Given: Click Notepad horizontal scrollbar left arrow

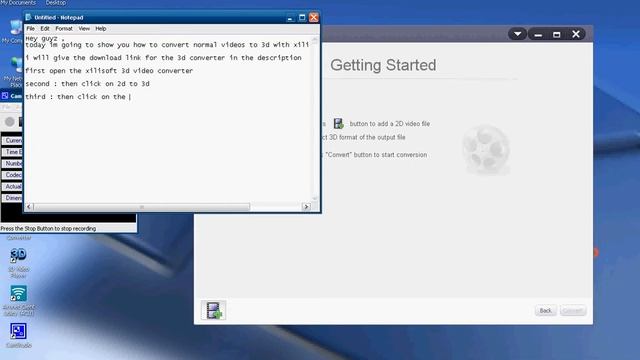Looking at the screenshot, I should [29, 207].
